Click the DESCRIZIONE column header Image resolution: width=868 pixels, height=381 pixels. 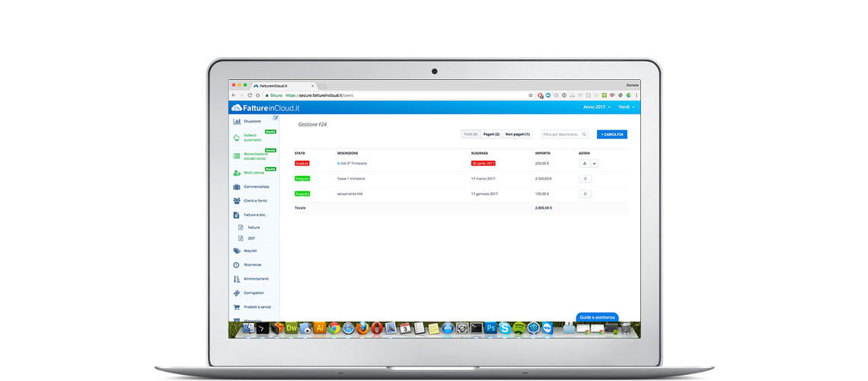tap(347, 153)
